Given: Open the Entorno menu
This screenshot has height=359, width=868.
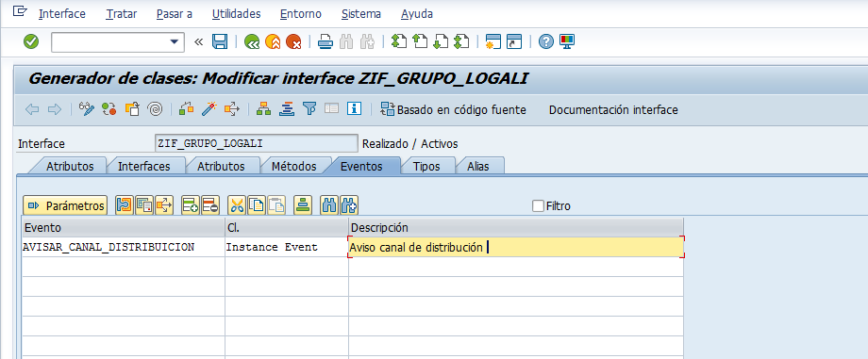Looking at the screenshot, I should click(x=301, y=14).
